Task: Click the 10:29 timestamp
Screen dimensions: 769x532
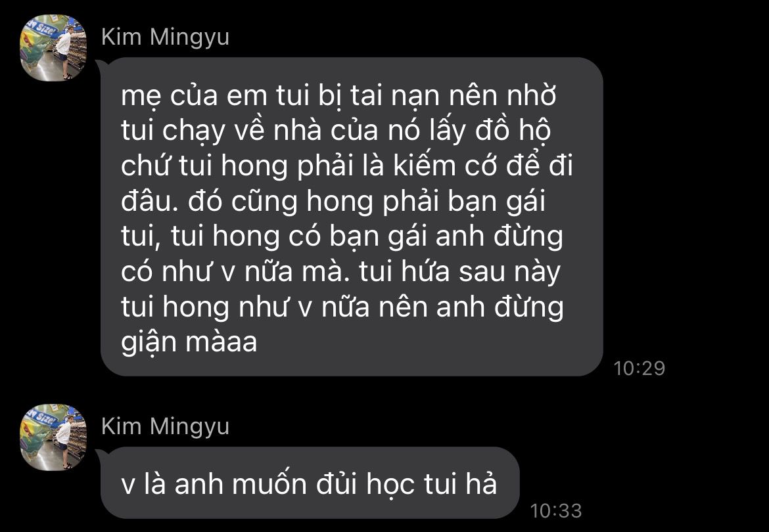Action: (x=639, y=368)
